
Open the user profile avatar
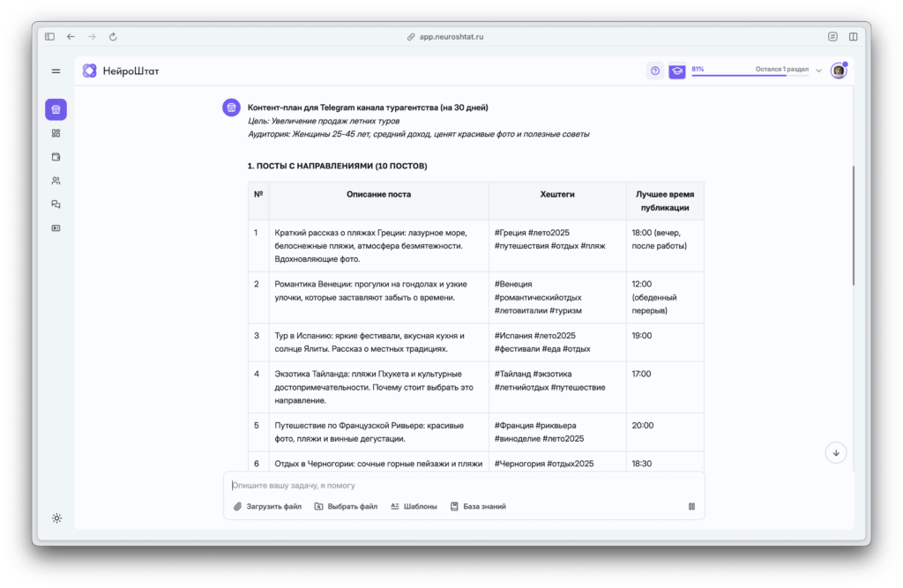[x=839, y=71]
